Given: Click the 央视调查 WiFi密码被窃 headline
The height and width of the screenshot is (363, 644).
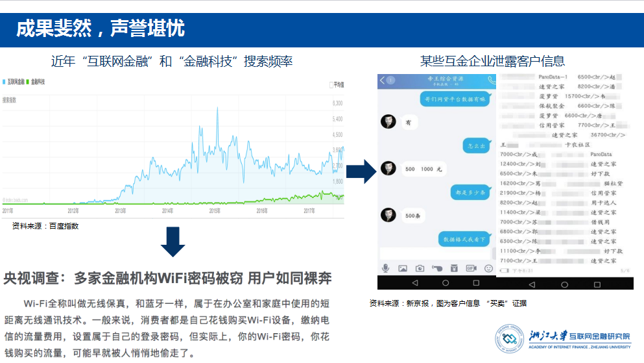Looking at the screenshot, I should (x=167, y=279).
